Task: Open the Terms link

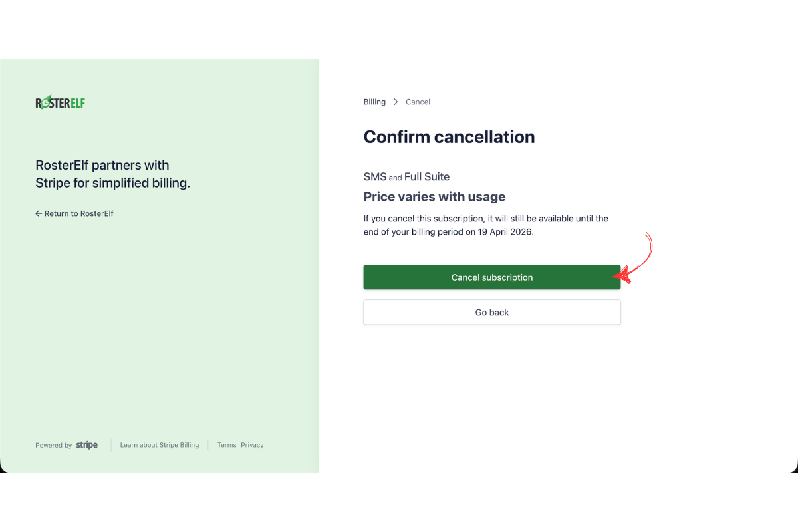Action: 226,444
